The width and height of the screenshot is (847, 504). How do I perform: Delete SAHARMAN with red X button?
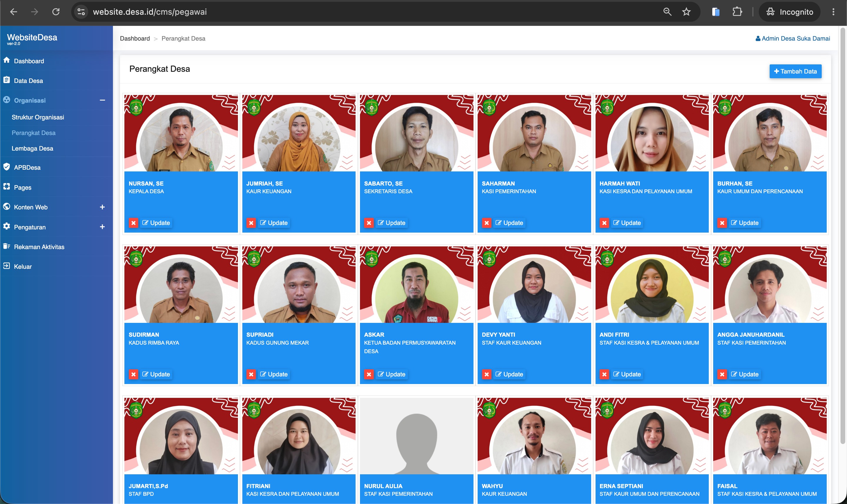(x=487, y=223)
